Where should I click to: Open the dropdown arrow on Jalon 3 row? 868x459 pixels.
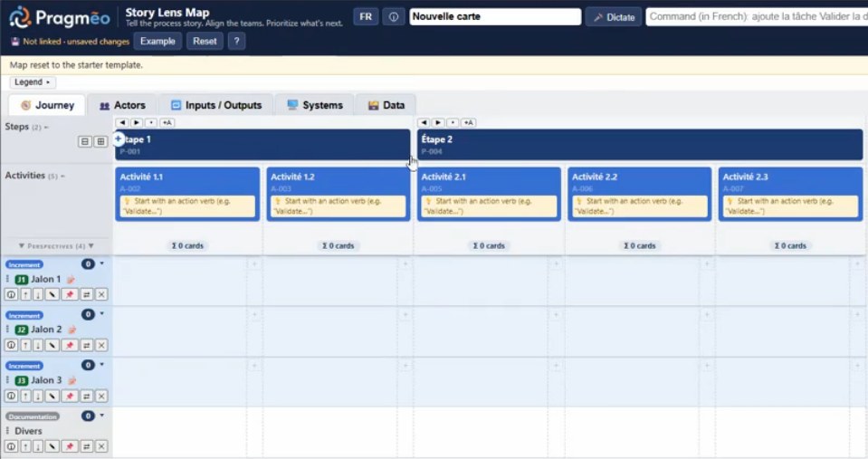pos(102,365)
